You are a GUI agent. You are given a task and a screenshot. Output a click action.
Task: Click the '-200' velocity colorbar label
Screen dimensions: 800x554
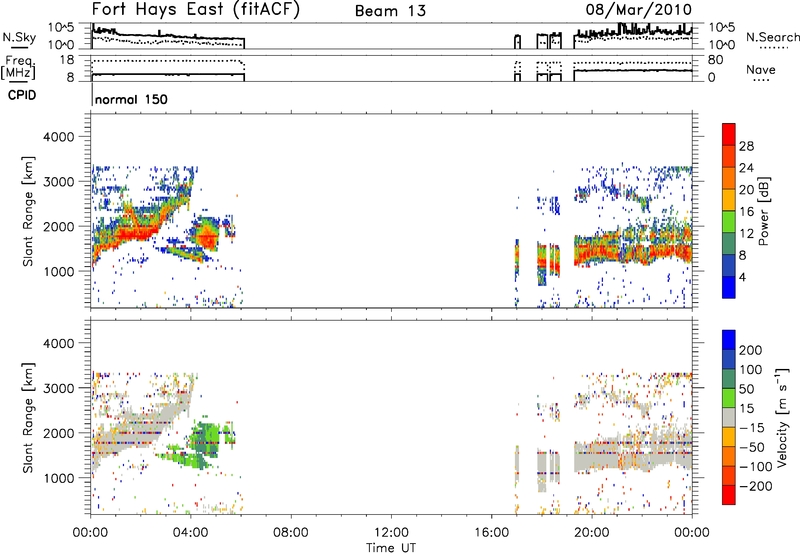tap(755, 486)
